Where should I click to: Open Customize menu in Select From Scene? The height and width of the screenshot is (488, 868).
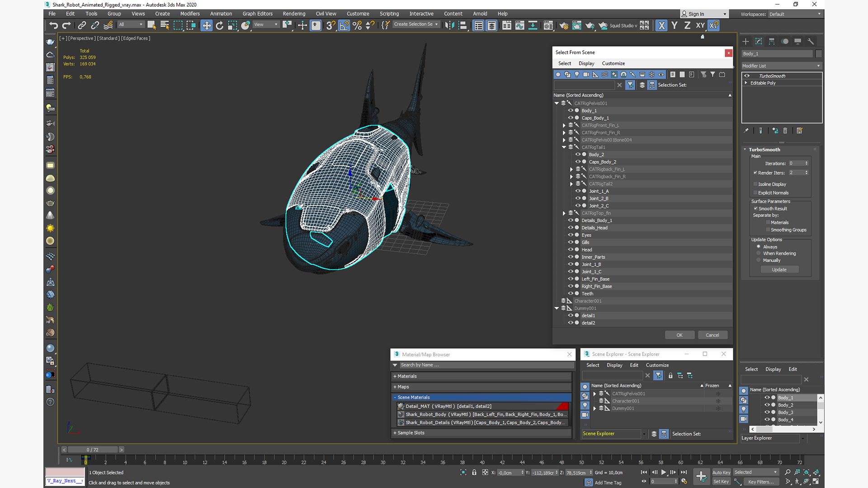[613, 63]
